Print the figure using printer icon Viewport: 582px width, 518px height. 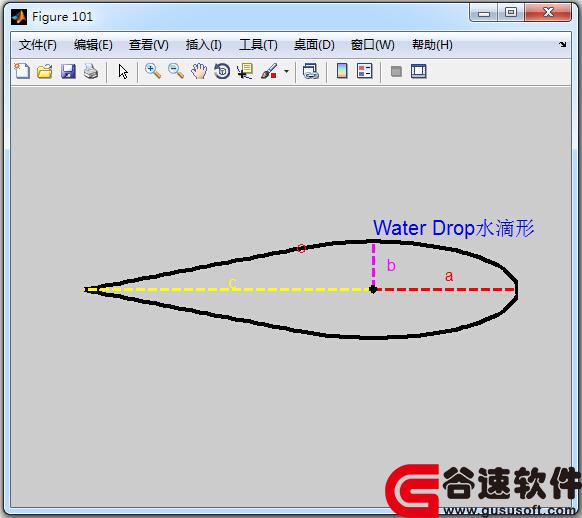tap(91, 71)
